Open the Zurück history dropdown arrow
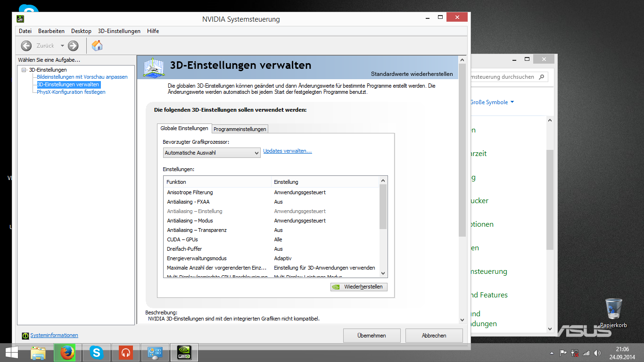The height and width of the screenshot is (362, 644). click(62, 46)
